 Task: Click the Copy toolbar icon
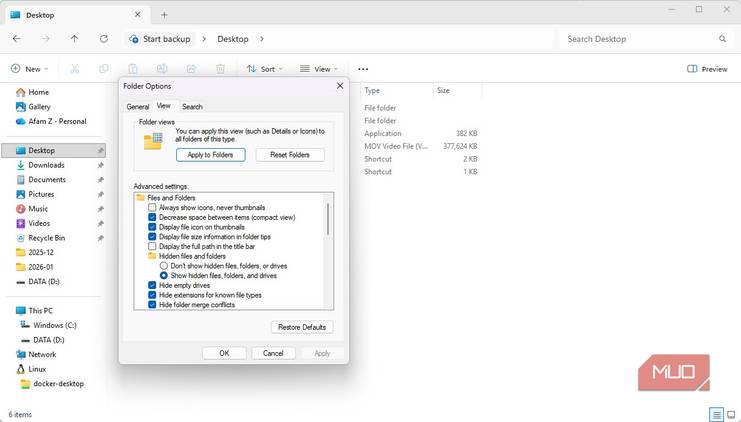pos(103,69)
